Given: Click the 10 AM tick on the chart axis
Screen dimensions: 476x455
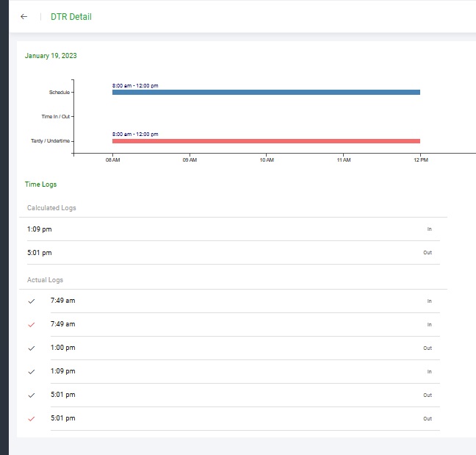Looking at the screenshot, I should [267, 160].
